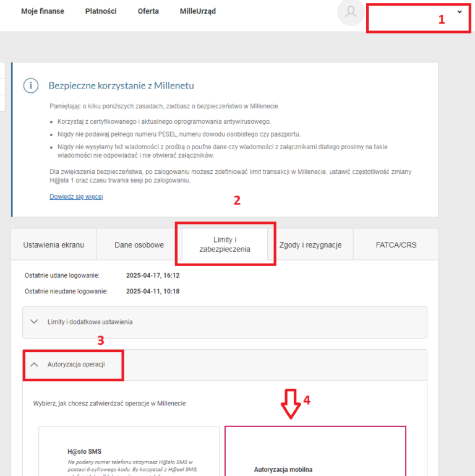This screenshot has height=476, width=475.
Task: Click the user profile avatar icon
Action: pos(351,14)
